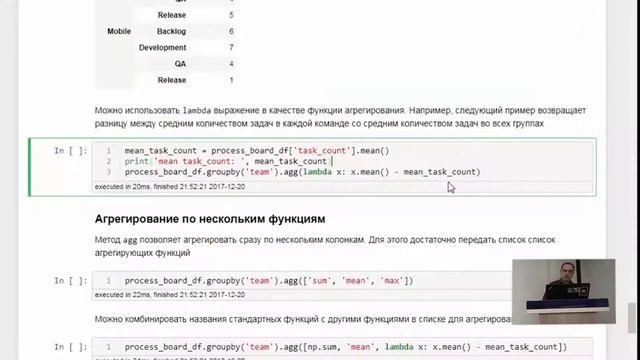The width and height of the screenshot is (640, 360).
Task: Click the paragraph starting with Можно комбинировать названия
Action: click(303, 319)
